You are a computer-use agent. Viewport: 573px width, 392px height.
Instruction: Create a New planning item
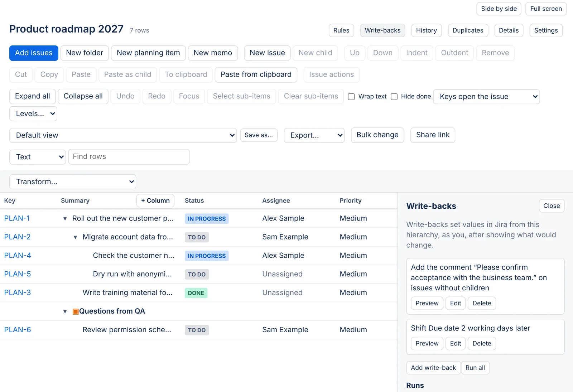coord(148,53)
